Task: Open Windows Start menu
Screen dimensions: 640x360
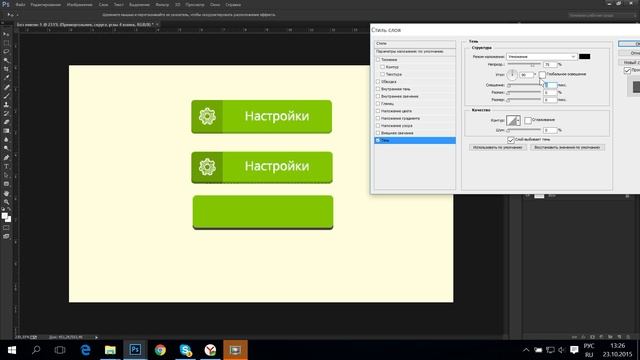Action: [x=11, y=350]
